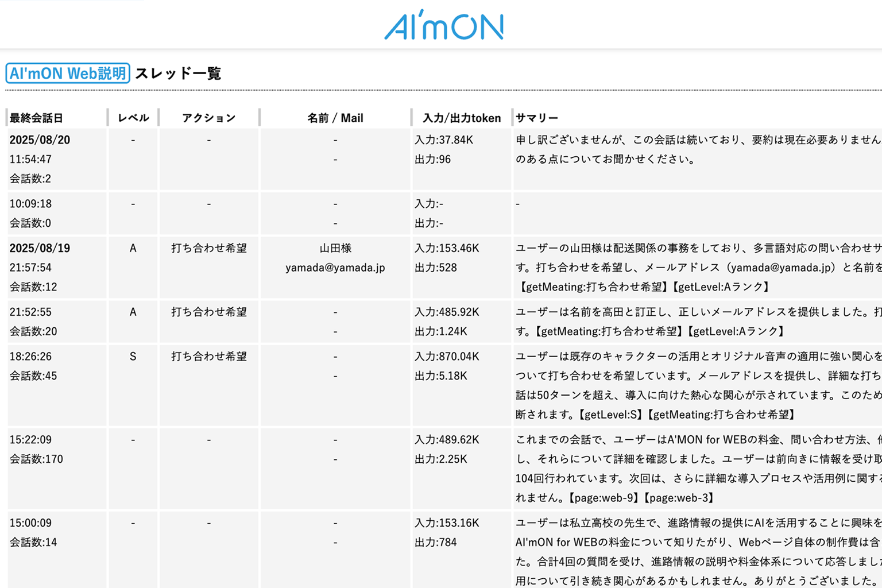Open the thread with timestamp 21:52:55

[30, 312]
